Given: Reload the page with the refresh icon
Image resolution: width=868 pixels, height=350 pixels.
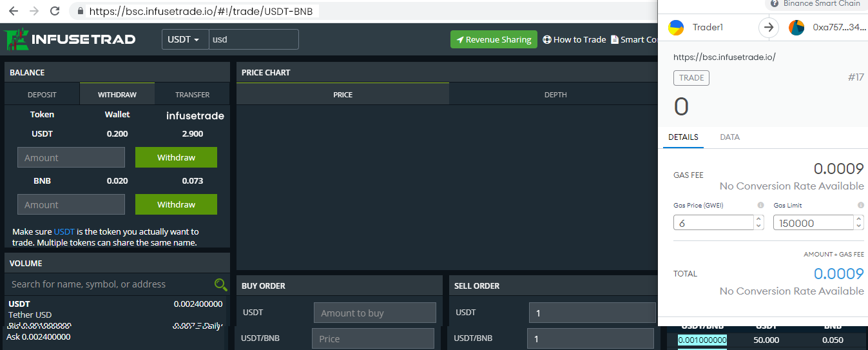Looking at the screenshot, I should click(x=55, y=11).
